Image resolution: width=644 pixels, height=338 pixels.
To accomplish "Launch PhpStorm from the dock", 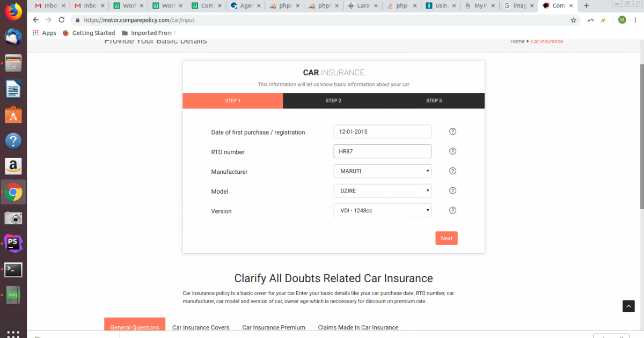I will [x=13, y=244].
